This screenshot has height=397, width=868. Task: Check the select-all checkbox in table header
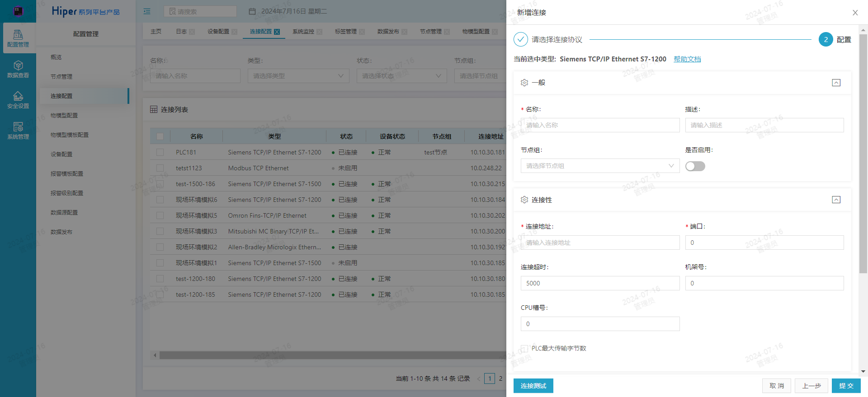point(160,136)
